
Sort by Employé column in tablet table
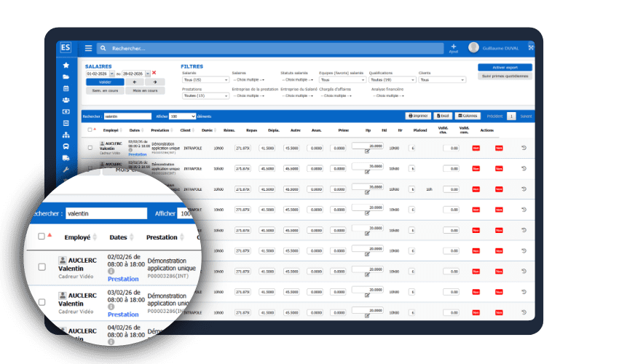[112, 130]
